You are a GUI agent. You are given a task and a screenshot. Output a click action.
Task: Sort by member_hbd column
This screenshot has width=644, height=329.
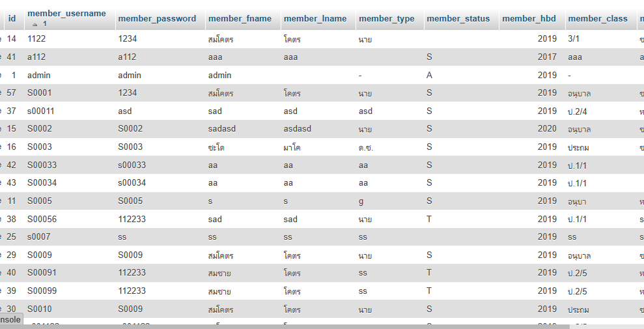pyautogui.click(x=529, y=19)
